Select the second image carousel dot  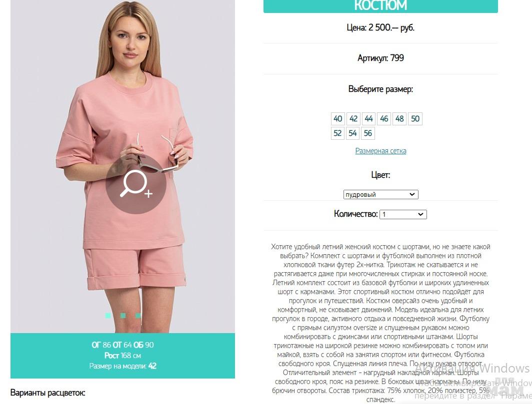[123, 316]
